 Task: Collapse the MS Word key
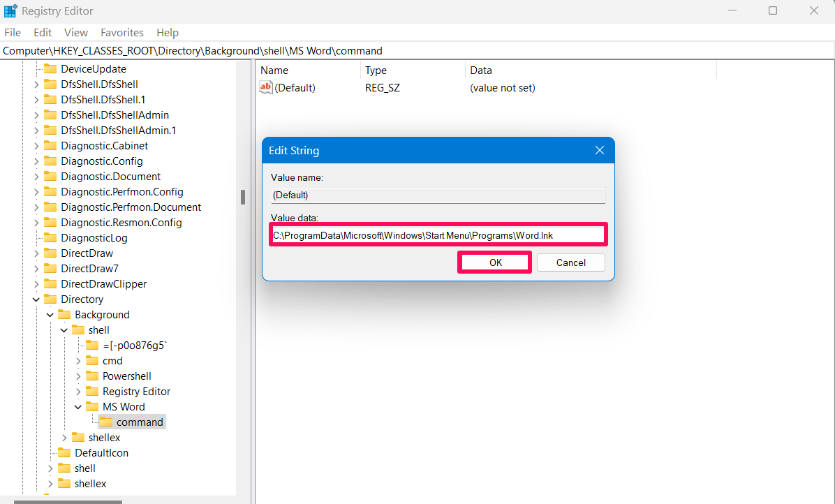pyautogui.click(x=78, y=406)
